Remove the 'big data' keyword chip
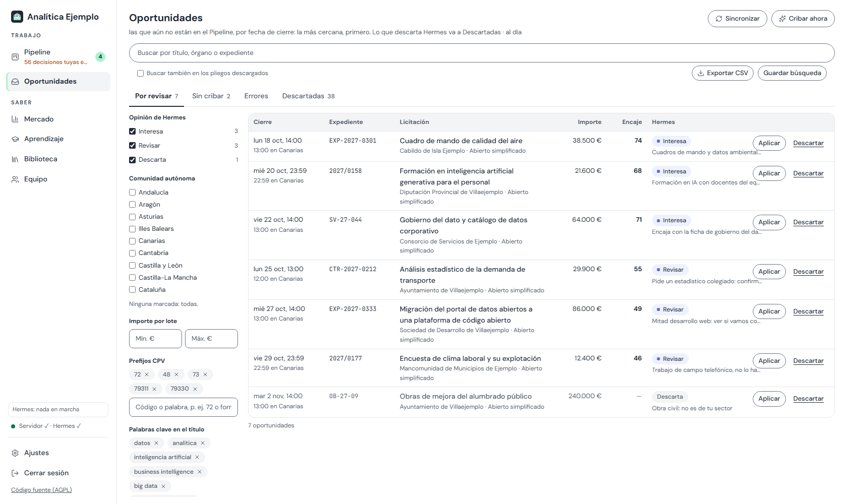 point(163,486)
